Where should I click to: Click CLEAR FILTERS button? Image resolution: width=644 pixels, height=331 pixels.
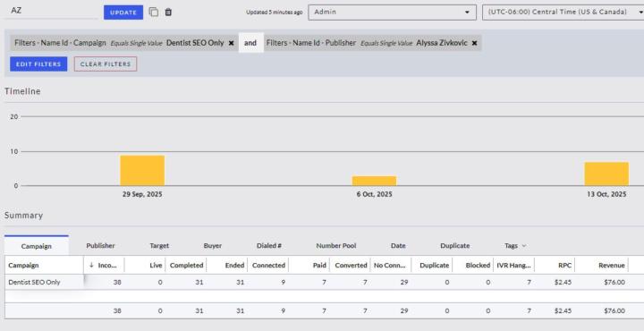click(106, 64)
